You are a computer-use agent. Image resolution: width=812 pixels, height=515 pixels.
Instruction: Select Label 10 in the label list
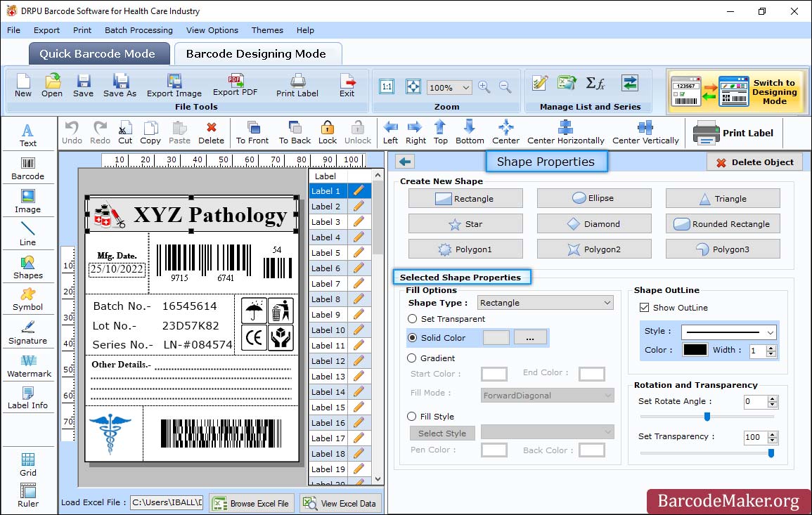[328, 330]
